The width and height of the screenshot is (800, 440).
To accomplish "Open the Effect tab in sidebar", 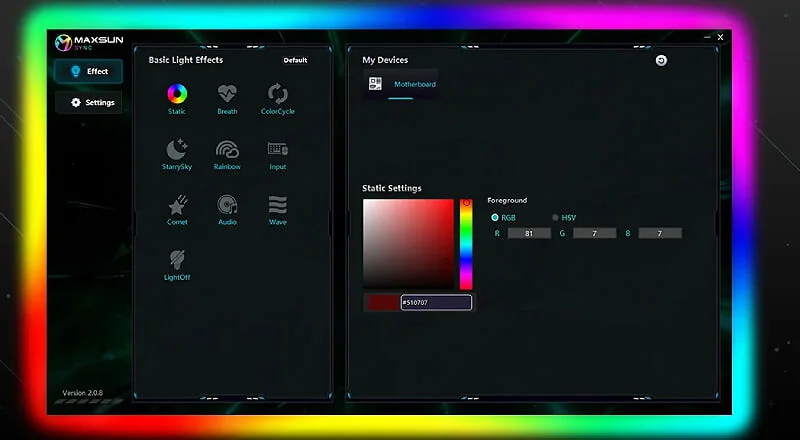I will click(x=89, y=71).
